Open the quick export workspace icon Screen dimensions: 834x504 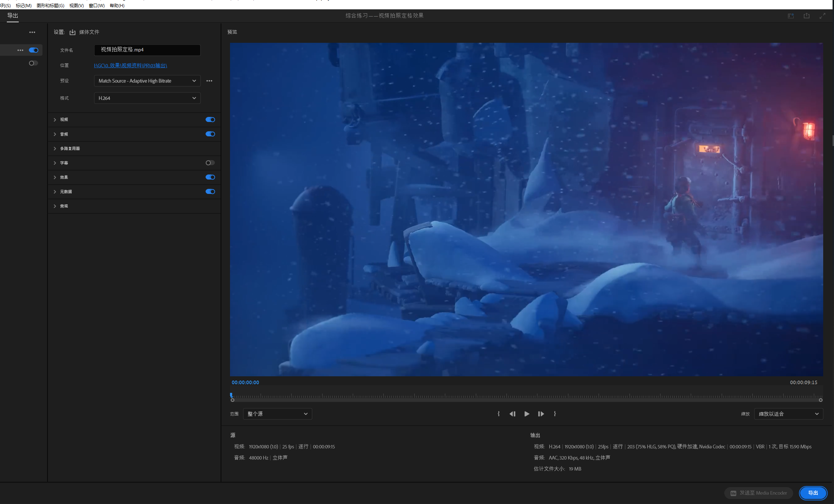point(790,16)
